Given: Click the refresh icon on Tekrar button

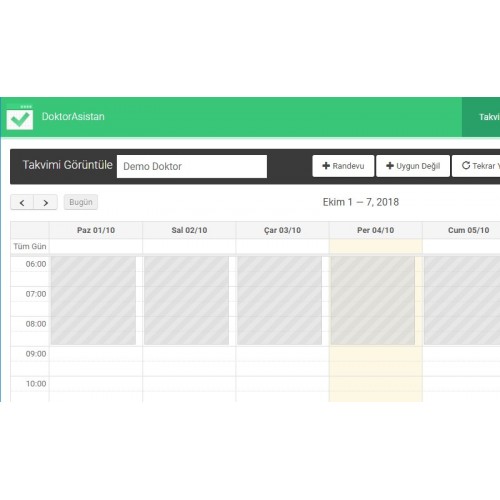Looking at the screenshot, I should [466, 165].
